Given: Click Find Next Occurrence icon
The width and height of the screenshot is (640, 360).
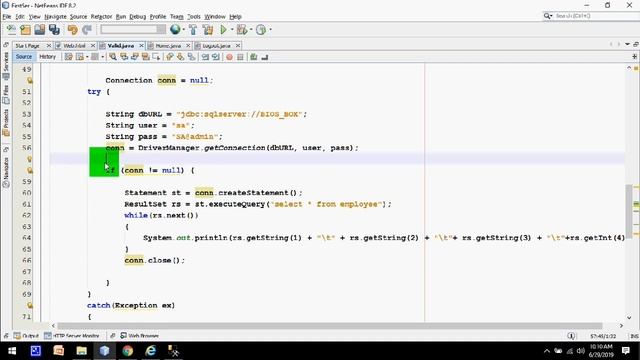Looking at the screenshot, I should tap(135, 57).
